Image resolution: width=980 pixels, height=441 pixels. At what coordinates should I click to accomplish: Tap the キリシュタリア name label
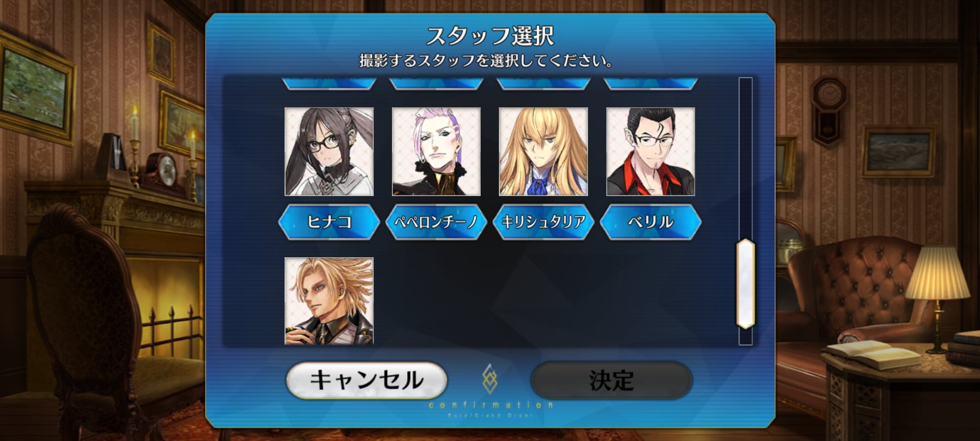tap(543, 222)
